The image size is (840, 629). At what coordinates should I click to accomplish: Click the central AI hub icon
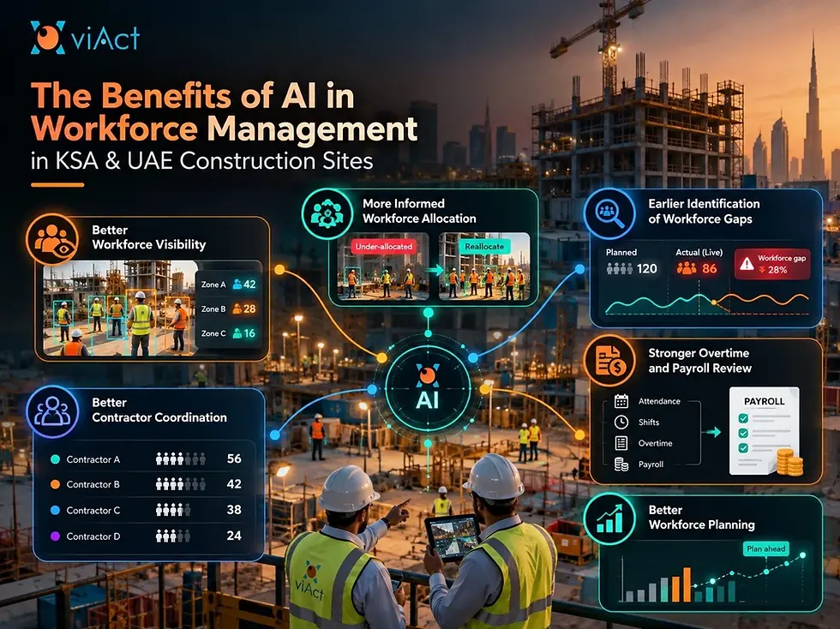click(x=428, y=388)
